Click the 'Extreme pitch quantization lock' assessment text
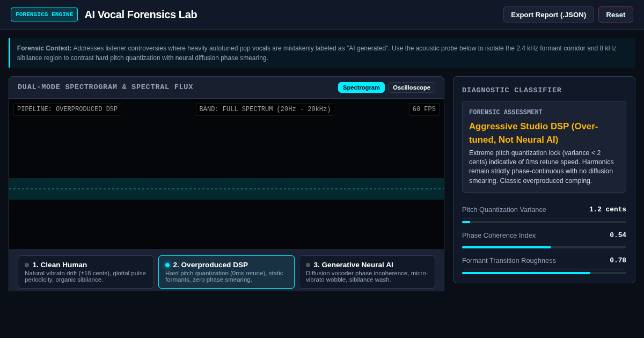Viewport: 644px width, 338px height. pyautogui.click(x=543, y=167)
